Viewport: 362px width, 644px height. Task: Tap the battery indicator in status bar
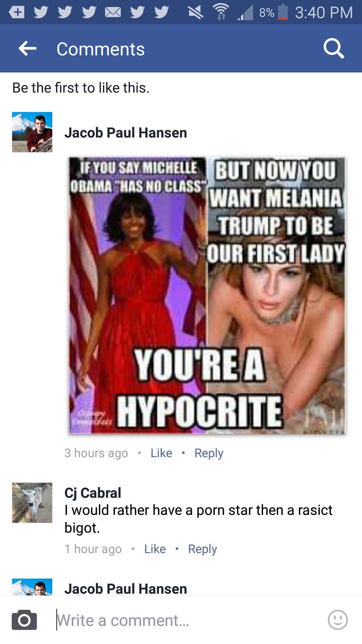283,12
